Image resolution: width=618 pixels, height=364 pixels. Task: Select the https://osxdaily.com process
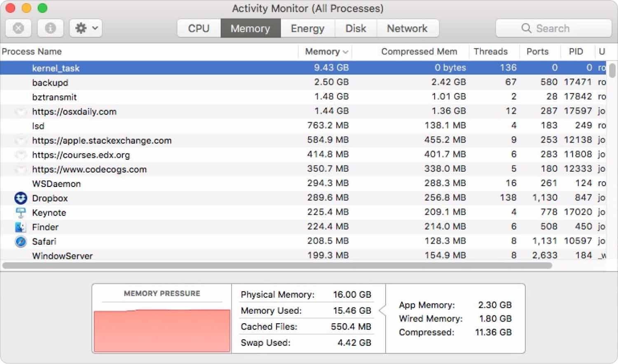[74, 112]
